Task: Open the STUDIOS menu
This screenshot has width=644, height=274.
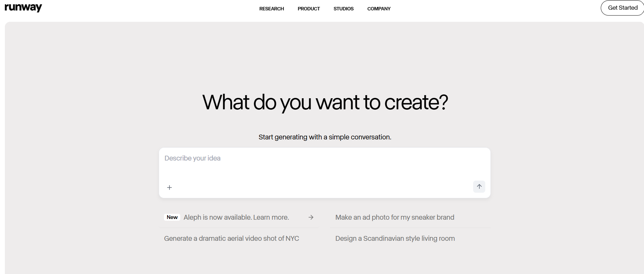Action: [x=343, y=9]
